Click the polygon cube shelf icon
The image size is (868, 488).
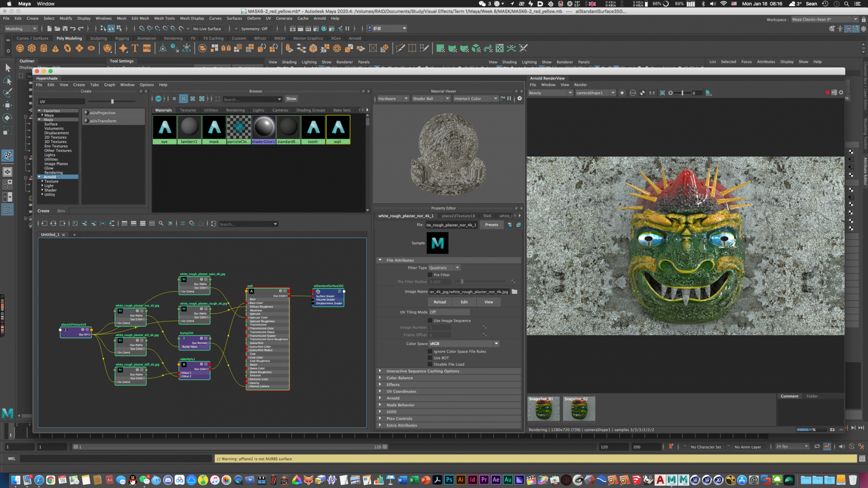pyautogui.click(x=32, y=48)
